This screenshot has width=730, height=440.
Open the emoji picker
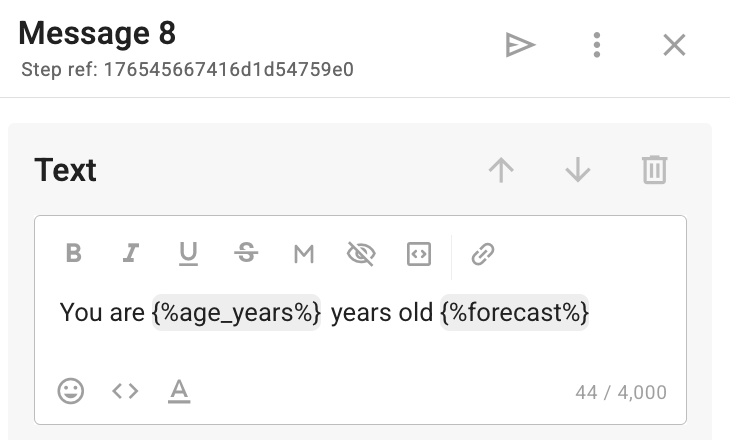pyautogui.click(x=71, y=391)
